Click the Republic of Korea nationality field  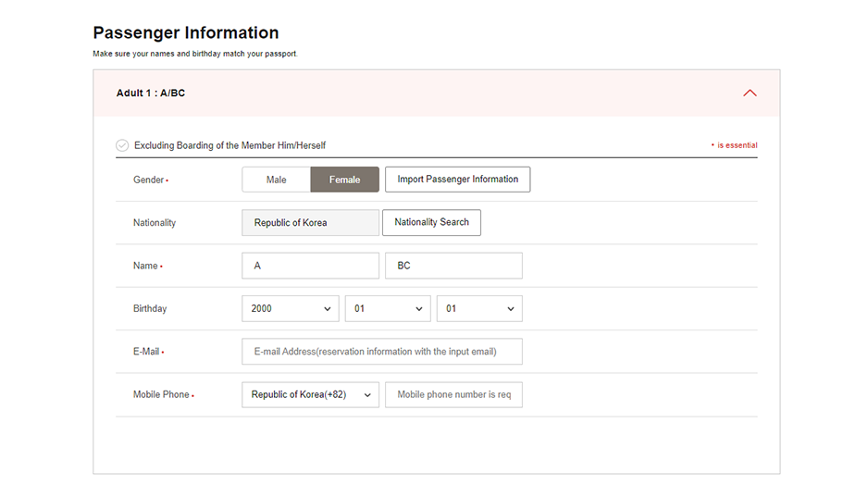click(310, 223)
